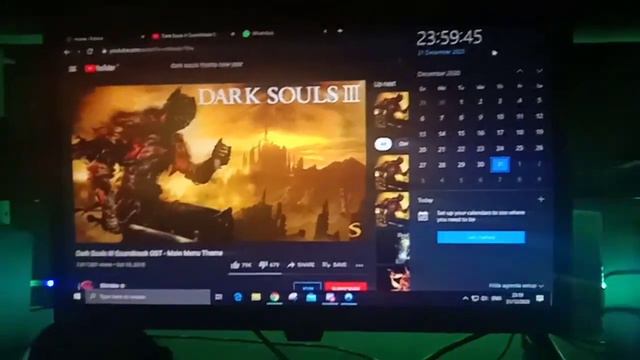Click the blue Get started calendar button

tap(481, 237)
